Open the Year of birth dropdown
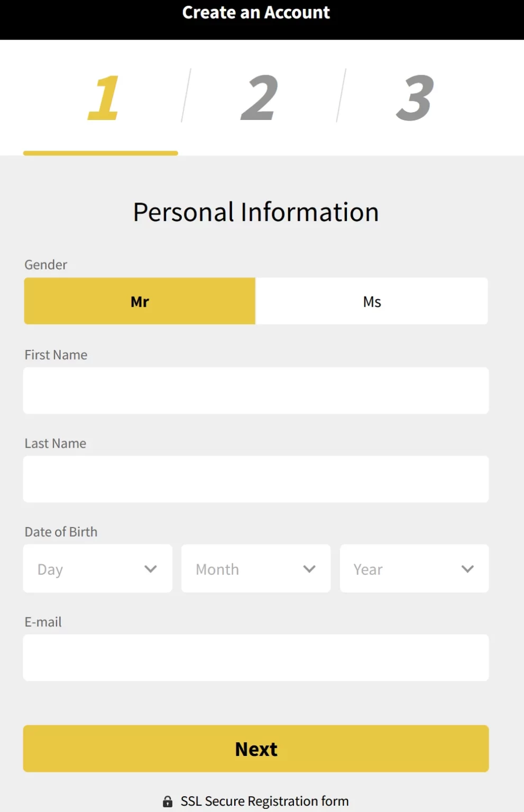Image resolution: width=524 pixels, height=812 pixels. pyautogui.click(x=414, y=569)
